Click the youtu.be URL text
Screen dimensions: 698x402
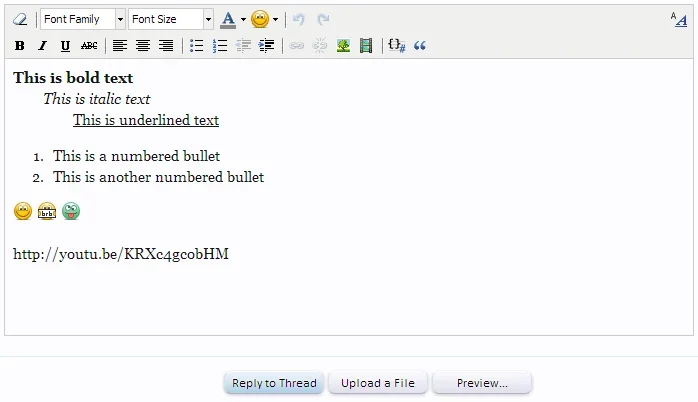[121, 254]
